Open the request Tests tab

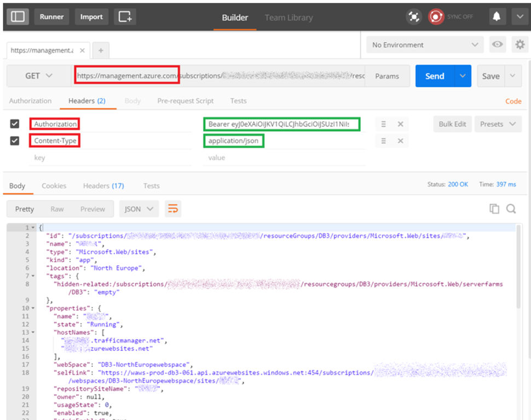point(239,101)
